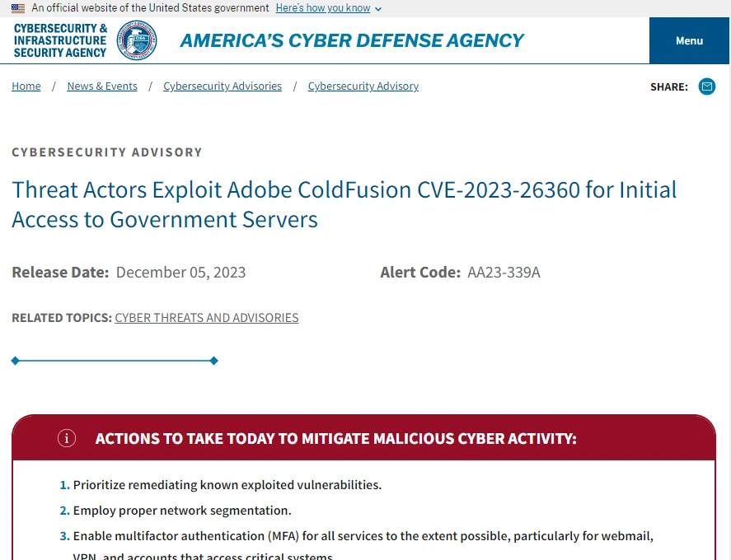Click the circular CISA seal emblem
The image size is (731, 560).
(x=137, y=40)
